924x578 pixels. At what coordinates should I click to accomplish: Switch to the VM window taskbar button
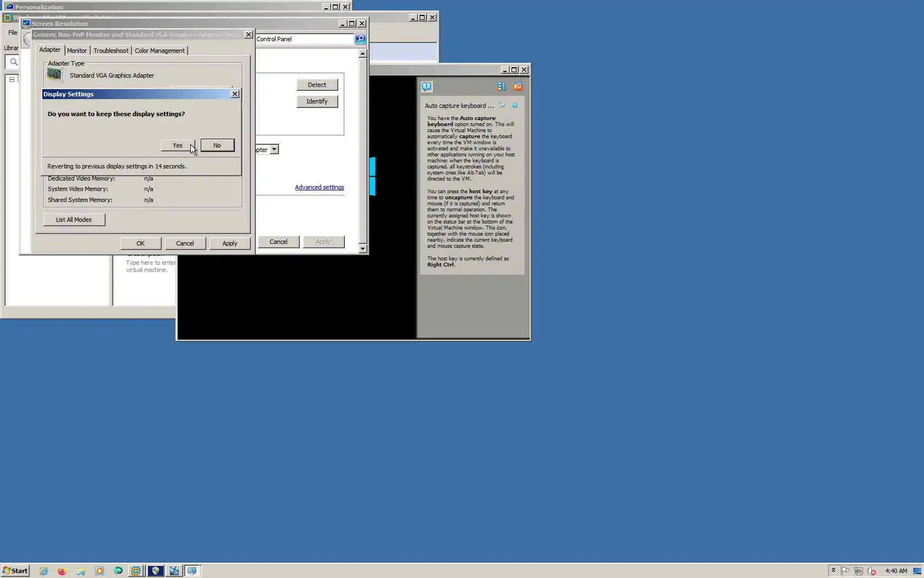tap(174, 571)
